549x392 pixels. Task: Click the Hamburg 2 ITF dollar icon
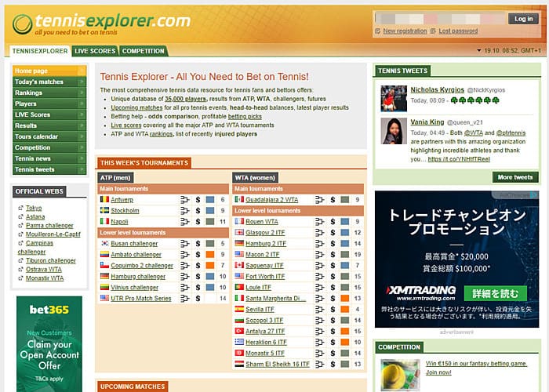[x=333, y=244]
